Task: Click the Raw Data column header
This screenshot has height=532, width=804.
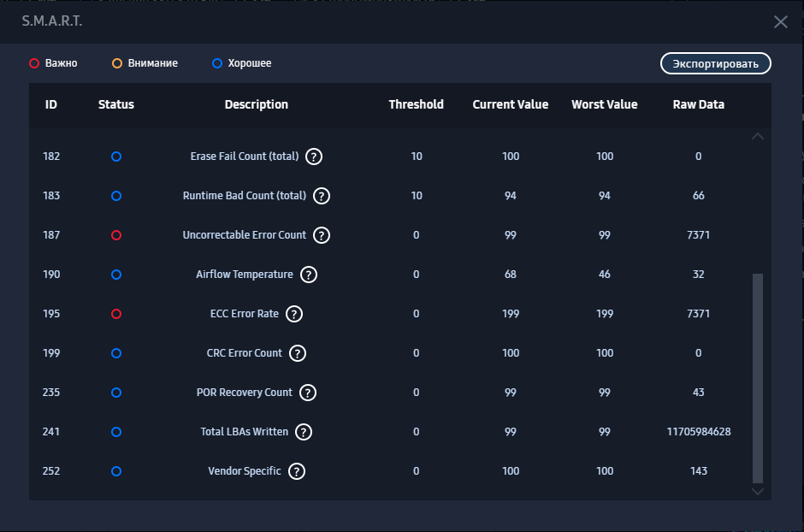Action: click(698, 104)
